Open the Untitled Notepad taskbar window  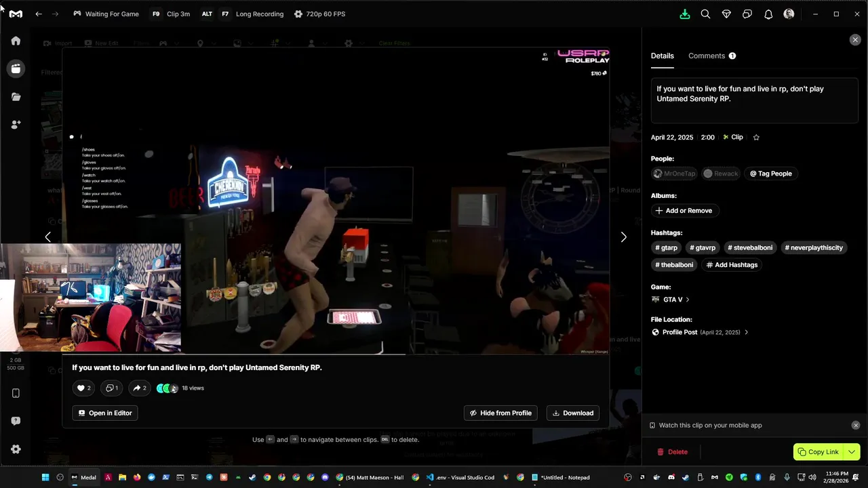(x=561, y=477)
